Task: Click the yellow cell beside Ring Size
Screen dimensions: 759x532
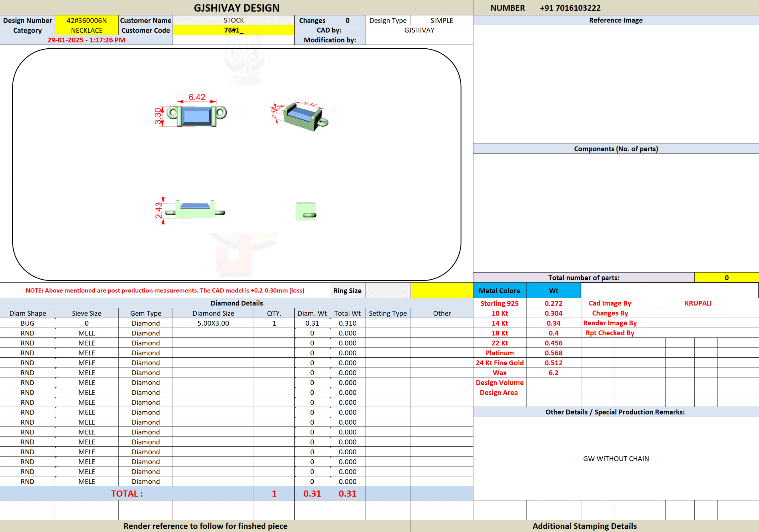Action: [441, 291]
